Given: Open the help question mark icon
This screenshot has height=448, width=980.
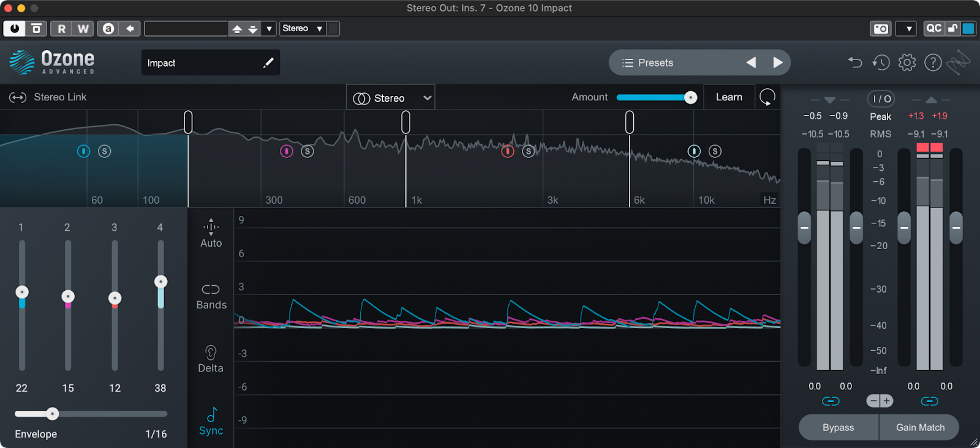Looking at the screenshot, I should [932, 62].
